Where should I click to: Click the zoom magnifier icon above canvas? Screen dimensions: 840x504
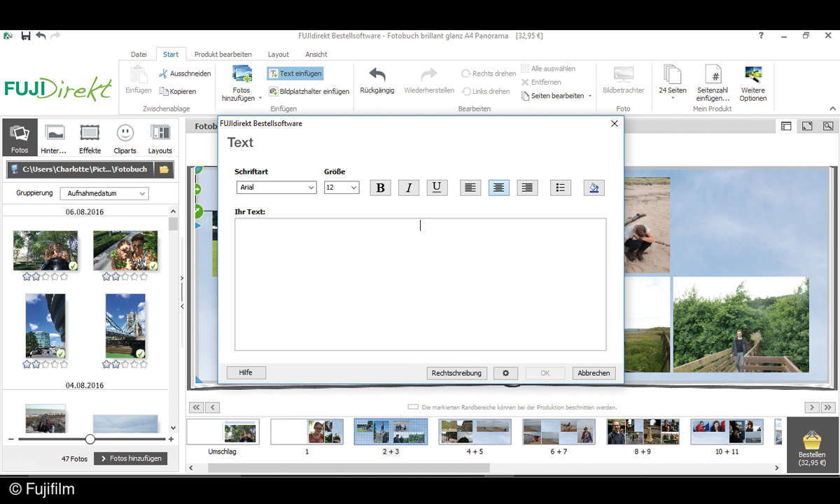tap(828, 126)
